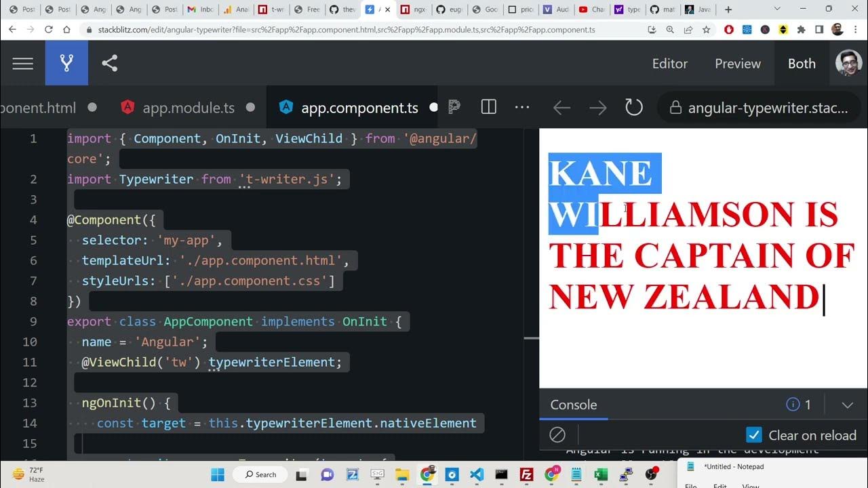Click the preview URL address field

click(x=766, y=108)
